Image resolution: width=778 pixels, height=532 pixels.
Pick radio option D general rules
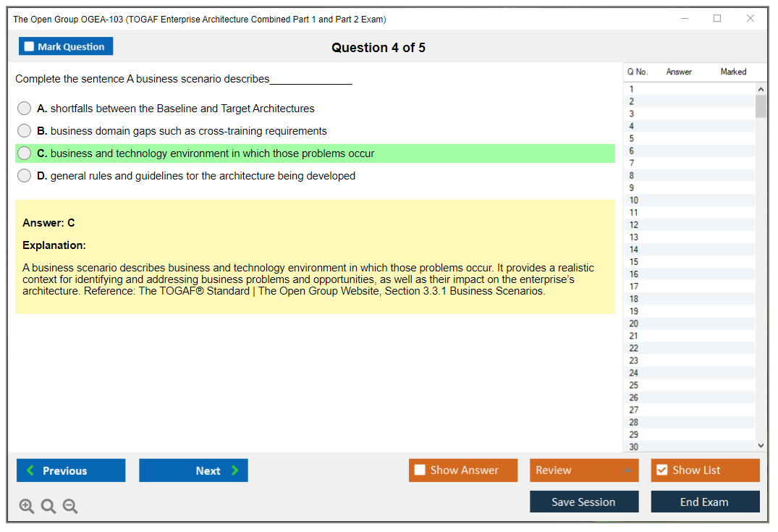click(25, 176)
